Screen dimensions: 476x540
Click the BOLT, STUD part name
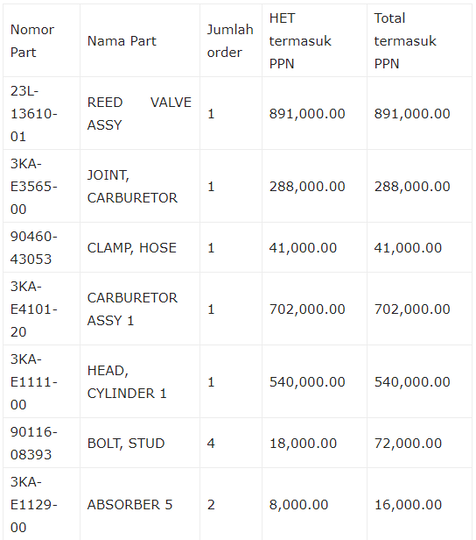coord(126,443)
